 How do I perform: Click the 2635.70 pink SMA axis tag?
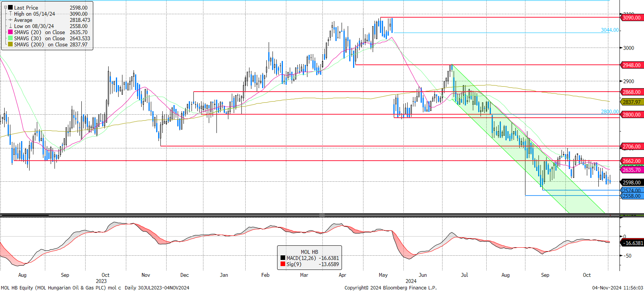pyautogui.click(x=631, y=170)
